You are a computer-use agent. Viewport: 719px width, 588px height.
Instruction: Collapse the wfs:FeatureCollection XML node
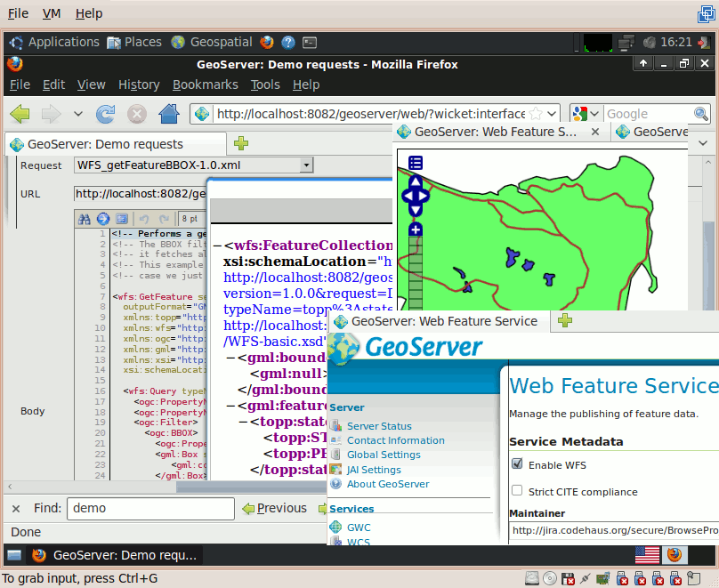(x=217, y=246)
